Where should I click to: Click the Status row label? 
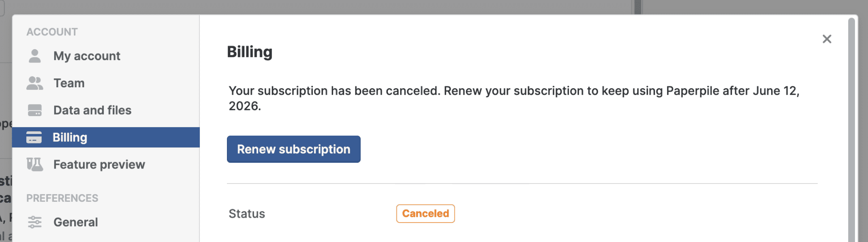click(x=247, y=214)
